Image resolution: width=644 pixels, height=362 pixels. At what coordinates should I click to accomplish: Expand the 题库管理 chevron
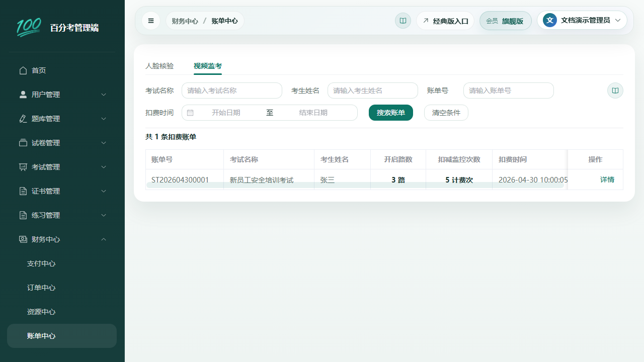point(104,119)
